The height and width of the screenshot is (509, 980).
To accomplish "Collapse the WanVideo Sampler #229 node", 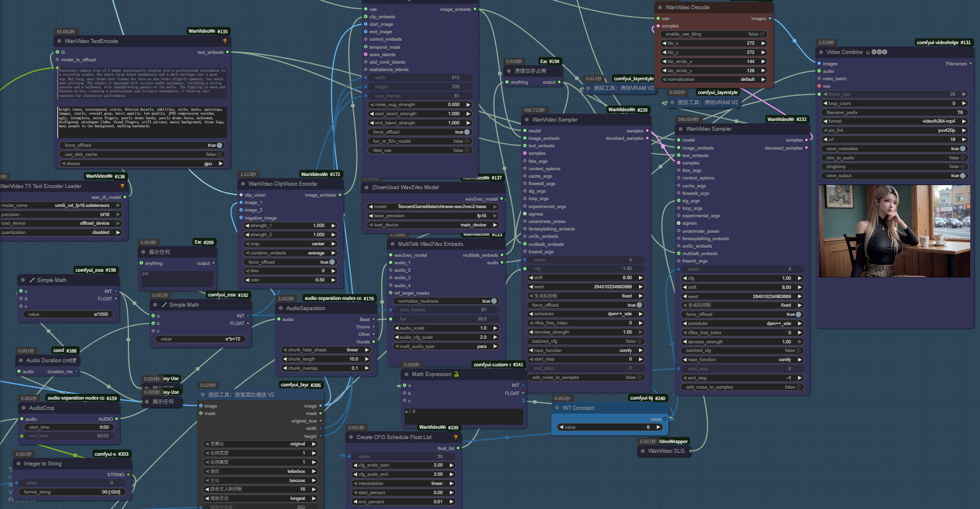I will pyautogui.click(x=526, y=120).
